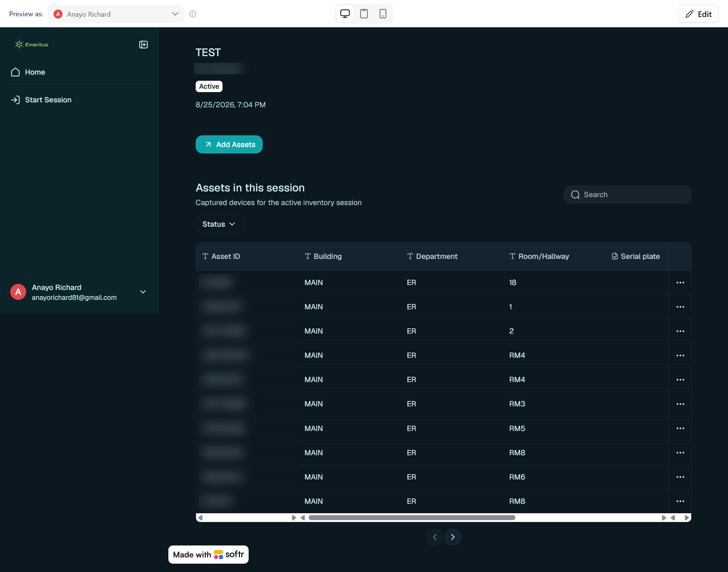Image resolution: width=728 pixels, height=572 pixels.
Task: Open the Home page from the sidebar
Action: click(79, 72)
